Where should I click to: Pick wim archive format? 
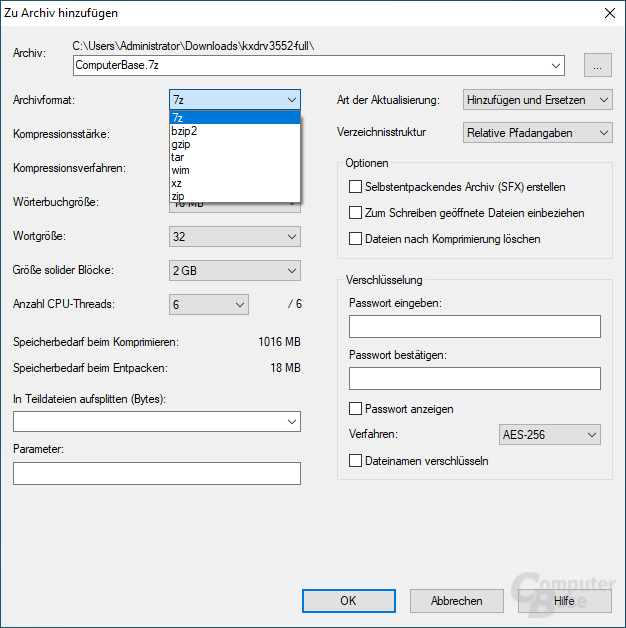click(235, 170)
